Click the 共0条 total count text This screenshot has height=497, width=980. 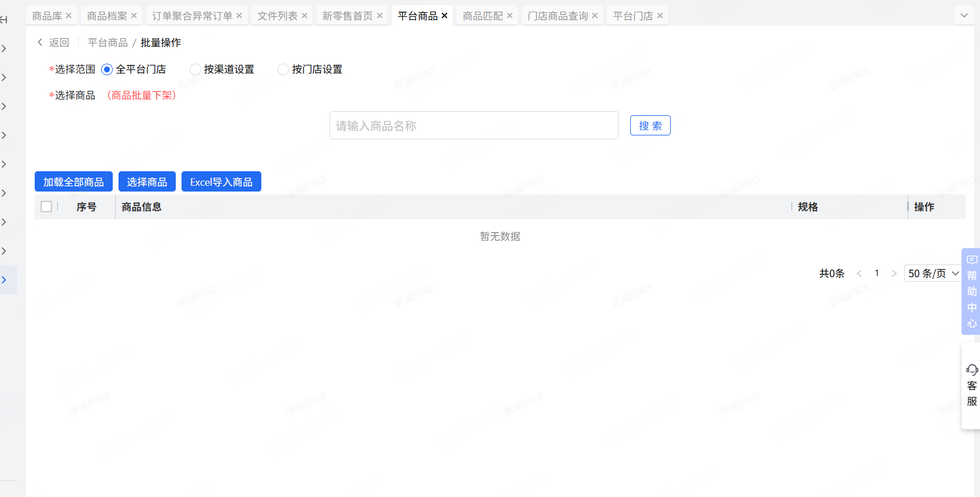pos(832,273)
